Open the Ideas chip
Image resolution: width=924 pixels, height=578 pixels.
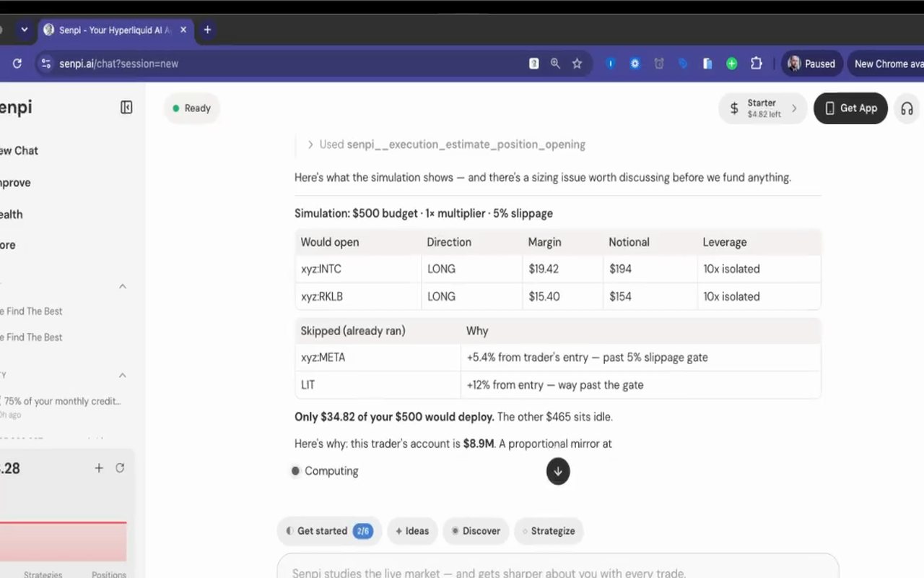tap(412, 531)
